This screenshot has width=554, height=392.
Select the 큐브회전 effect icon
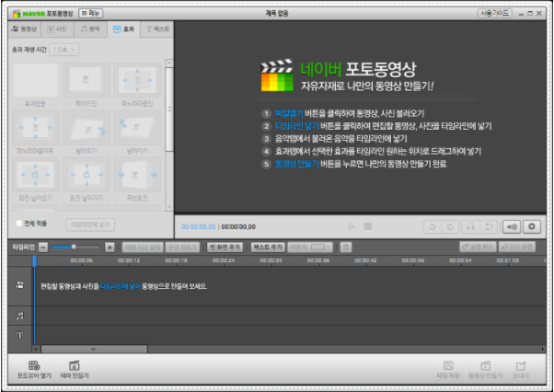137,175
